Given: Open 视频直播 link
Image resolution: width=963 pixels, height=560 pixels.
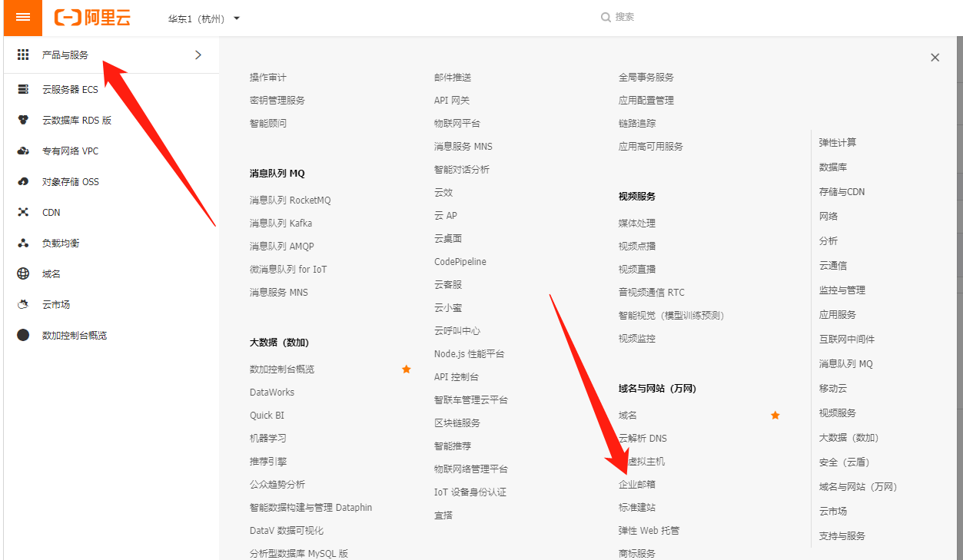Looking at the screenshot, I should pyautogui.click(x=637, y=270).
